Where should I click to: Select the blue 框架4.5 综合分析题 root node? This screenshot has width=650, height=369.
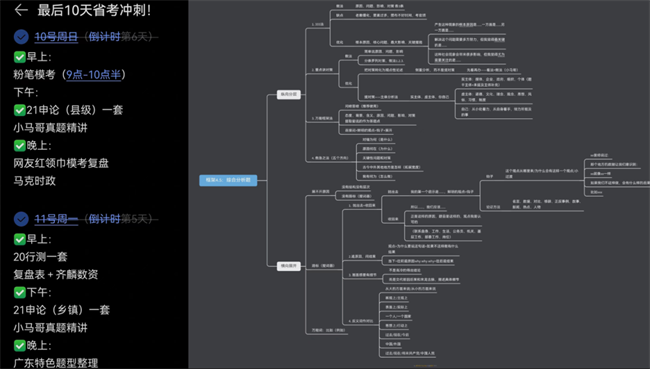pyautogui.click(x=228, y=180)
